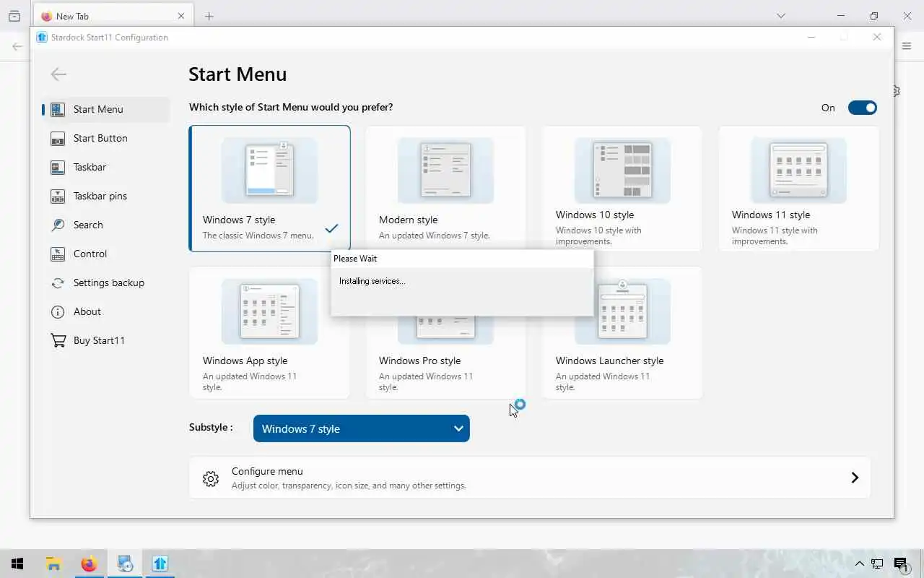Click the Windows 7 style preview image
The image size is (924, 578).
click(269, 170)
